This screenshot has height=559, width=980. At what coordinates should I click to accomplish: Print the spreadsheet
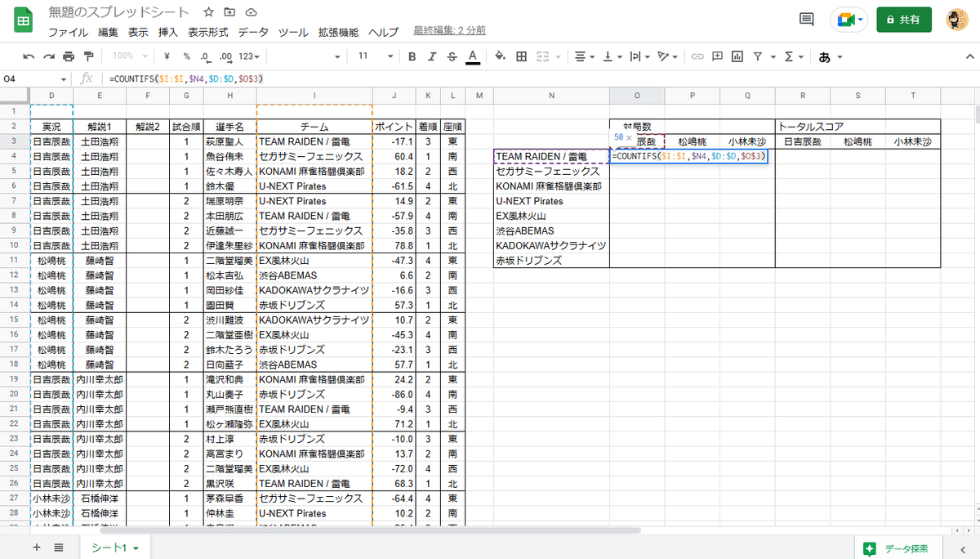[x=69, y=56]
